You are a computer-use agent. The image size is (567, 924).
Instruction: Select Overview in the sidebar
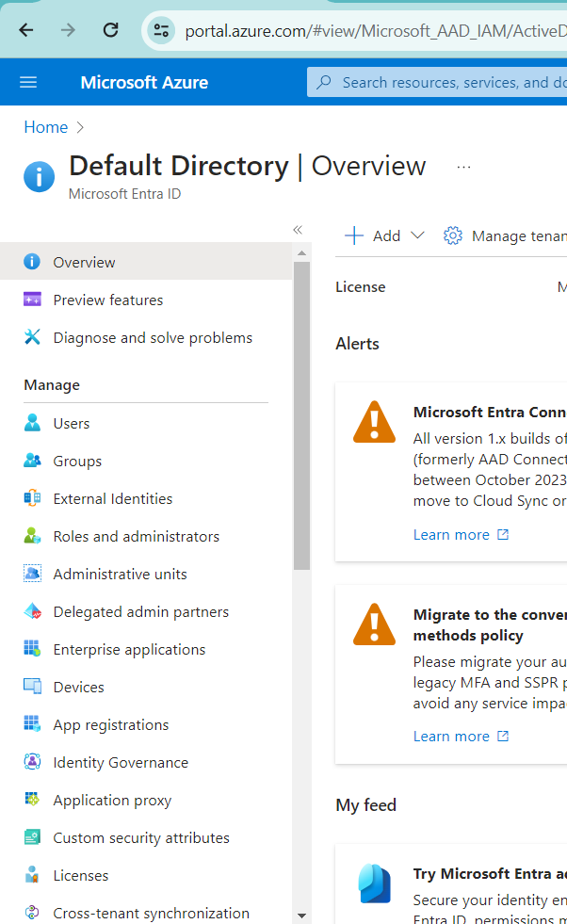click(146, 261)
